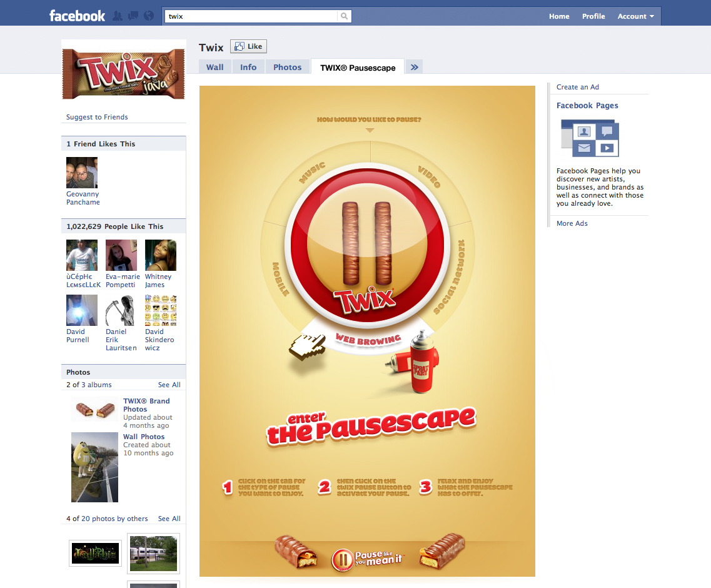Open Daniel Erik Lauritsen's grim reaper picture
Viewport: 711px width, 588px height.
click(x=121, y=310)
